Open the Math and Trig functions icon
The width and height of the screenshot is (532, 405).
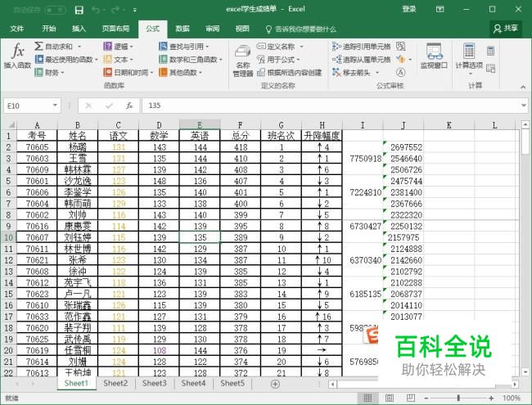(x=163, y=60)
